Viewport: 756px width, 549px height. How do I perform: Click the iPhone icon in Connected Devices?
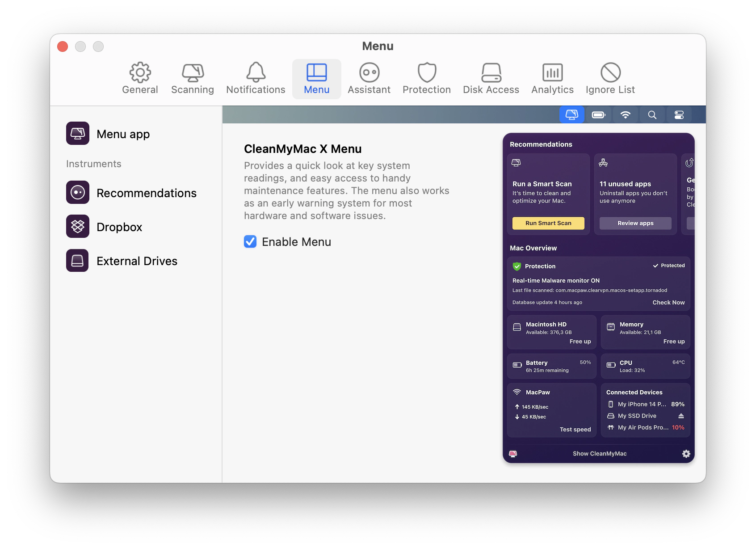click(x=611, y=404)
